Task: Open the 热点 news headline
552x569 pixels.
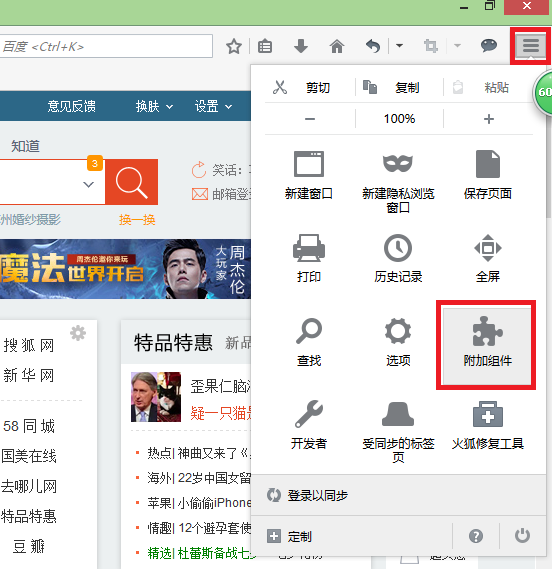Action: (x=199, y=453)
